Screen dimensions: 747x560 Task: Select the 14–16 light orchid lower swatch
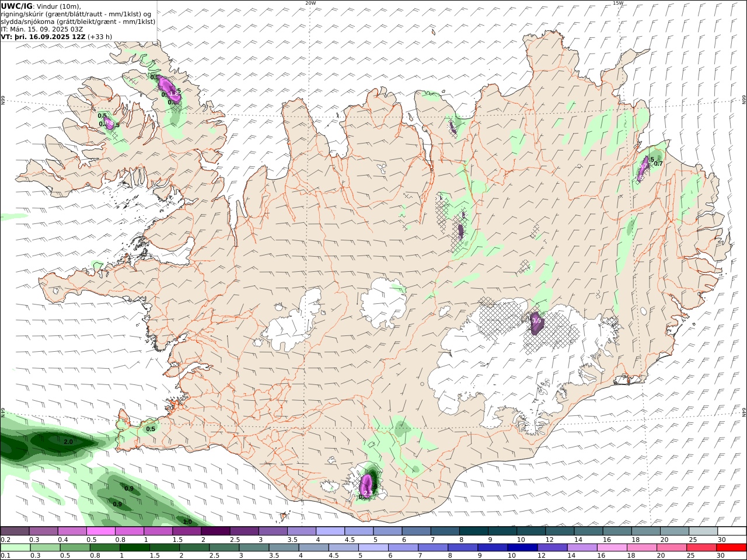(582, 547)
